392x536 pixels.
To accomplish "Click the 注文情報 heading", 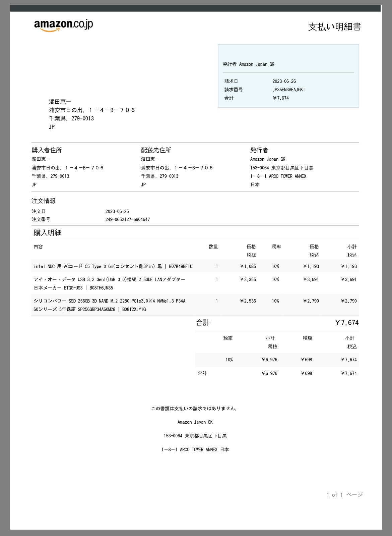I will pos(44,201).
